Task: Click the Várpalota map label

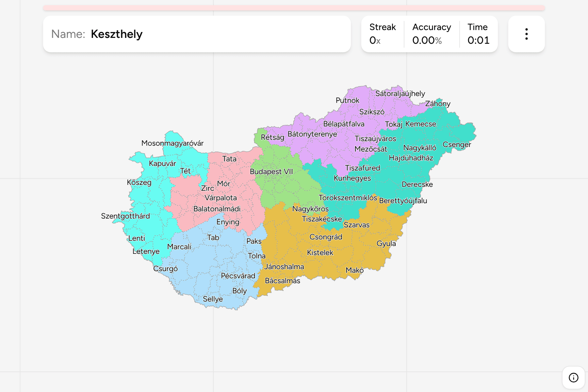Action: pos(220,198)
